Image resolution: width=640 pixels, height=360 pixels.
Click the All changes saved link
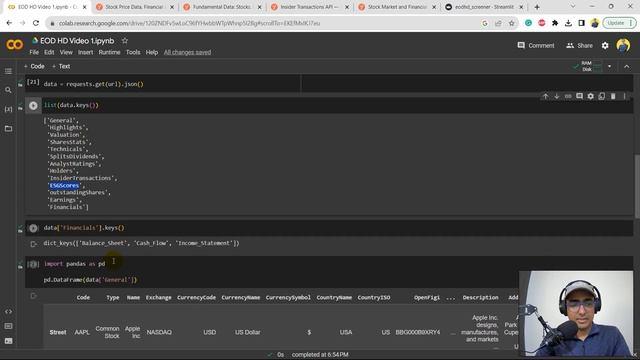coord(187,52)
